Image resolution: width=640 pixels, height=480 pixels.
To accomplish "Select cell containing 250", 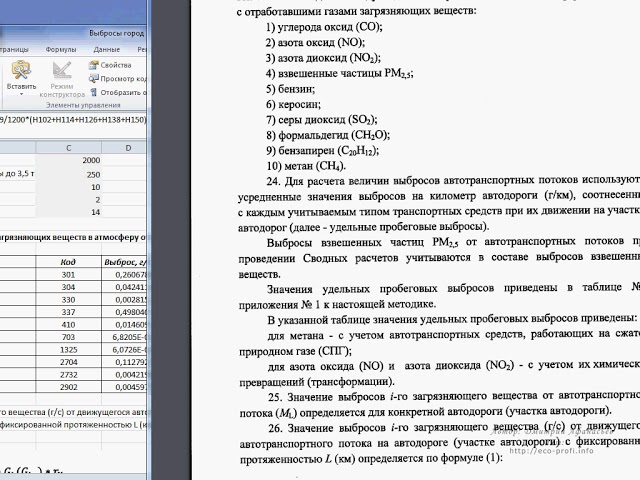I will (69, 174).
